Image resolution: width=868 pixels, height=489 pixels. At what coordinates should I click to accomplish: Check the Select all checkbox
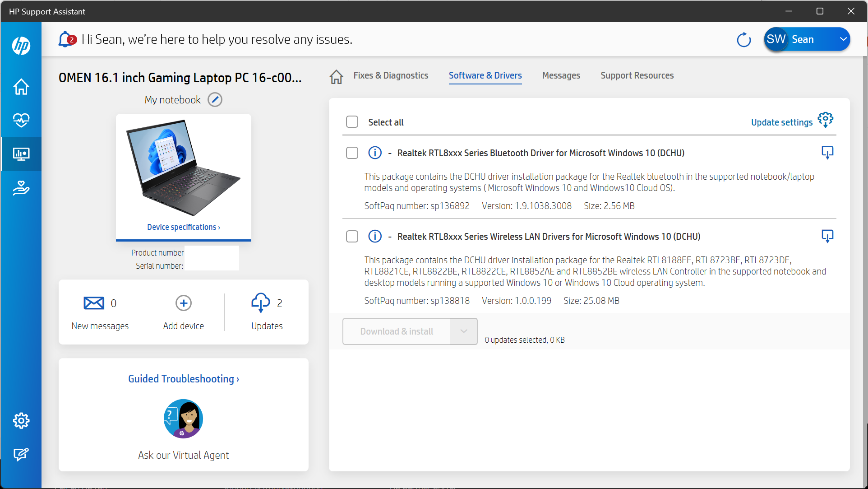pos(352,122)
